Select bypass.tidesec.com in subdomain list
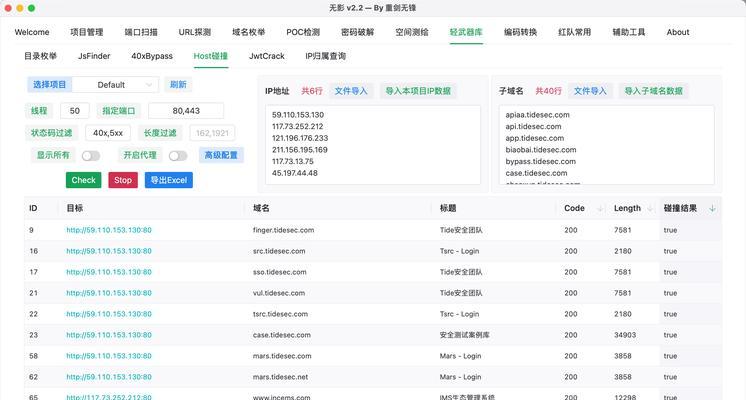Viewport: 746px width, 400px height. click(x=540, y=161)
